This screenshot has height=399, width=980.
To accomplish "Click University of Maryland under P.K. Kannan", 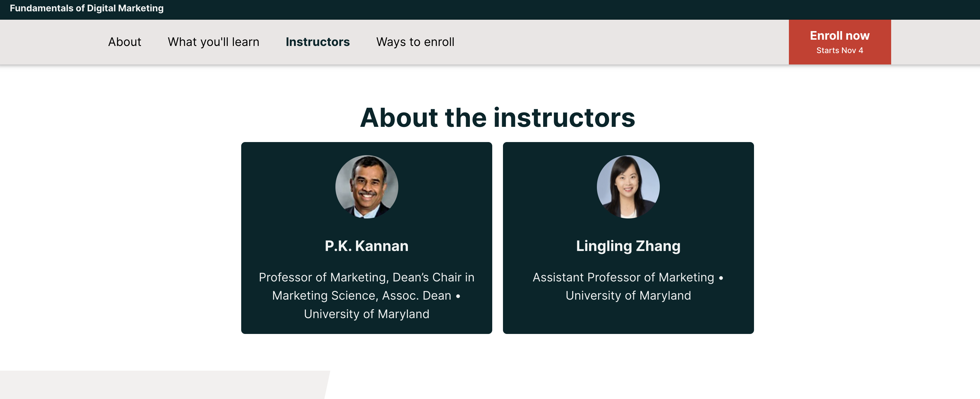I will click(x=366, y=314).
